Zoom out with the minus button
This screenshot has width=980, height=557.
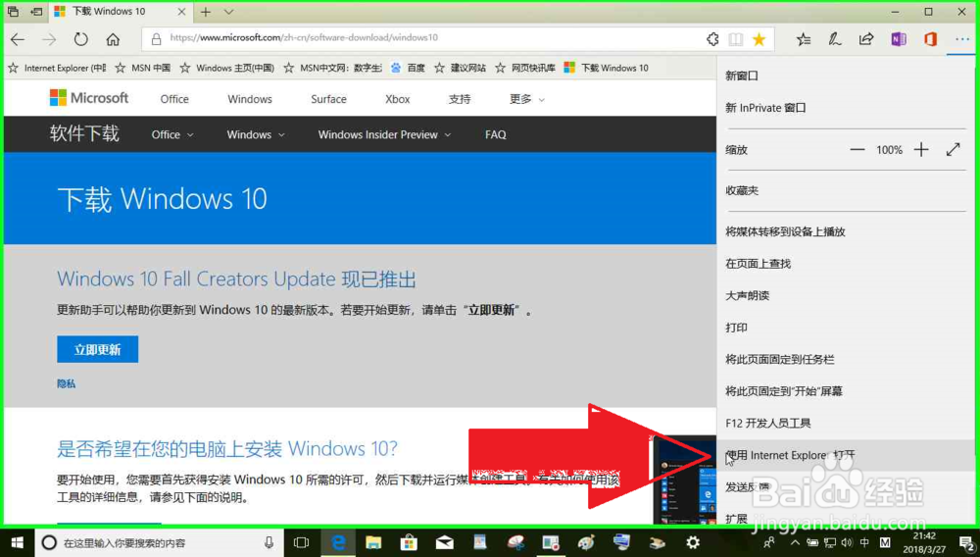(857, 150)
